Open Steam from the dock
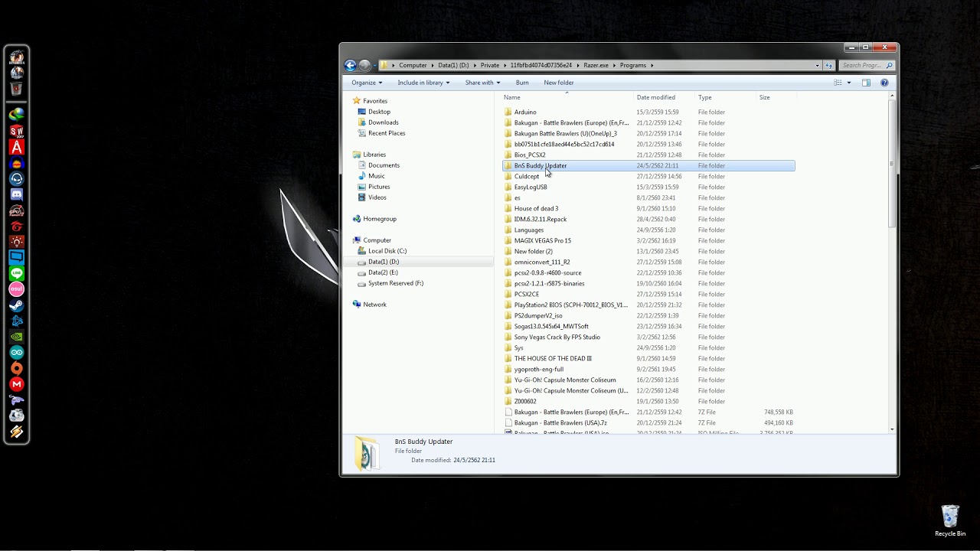 (x=17, y=305)
